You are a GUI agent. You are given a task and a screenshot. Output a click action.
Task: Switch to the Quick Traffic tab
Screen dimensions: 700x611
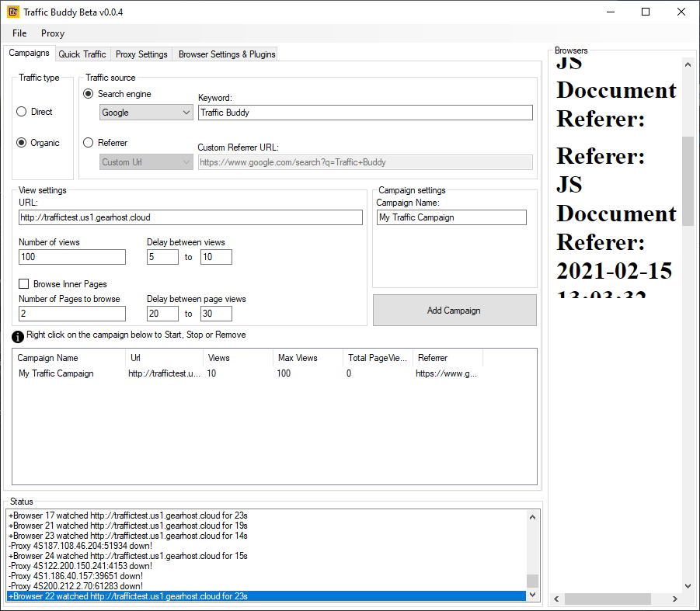(82, 54)
